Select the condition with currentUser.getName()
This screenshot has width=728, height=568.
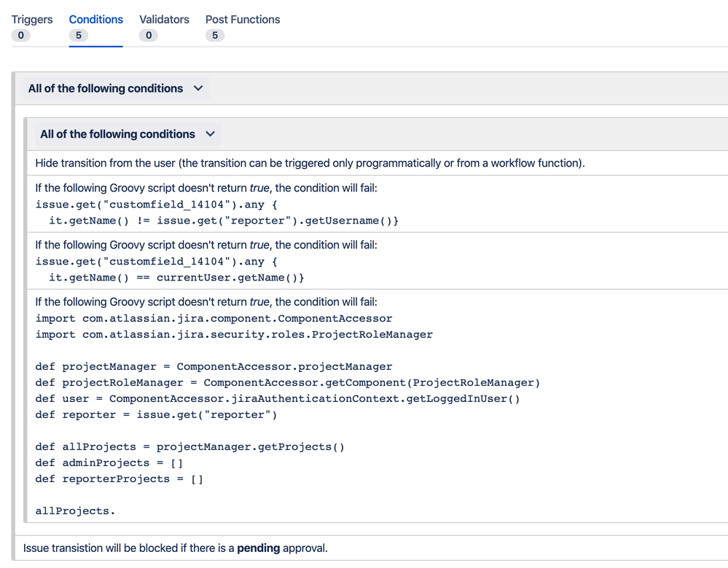coord(377,261)
